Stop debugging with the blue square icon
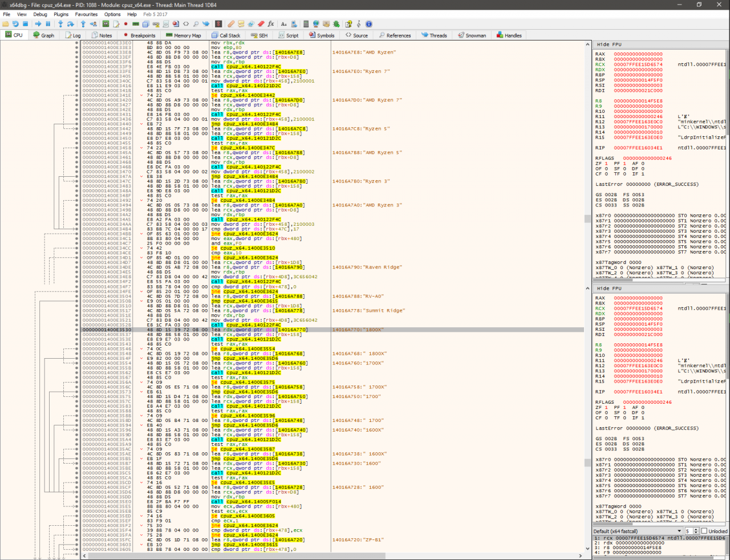Screen dimensions: 730x560 pyautogui.click(x=25, y=24)
